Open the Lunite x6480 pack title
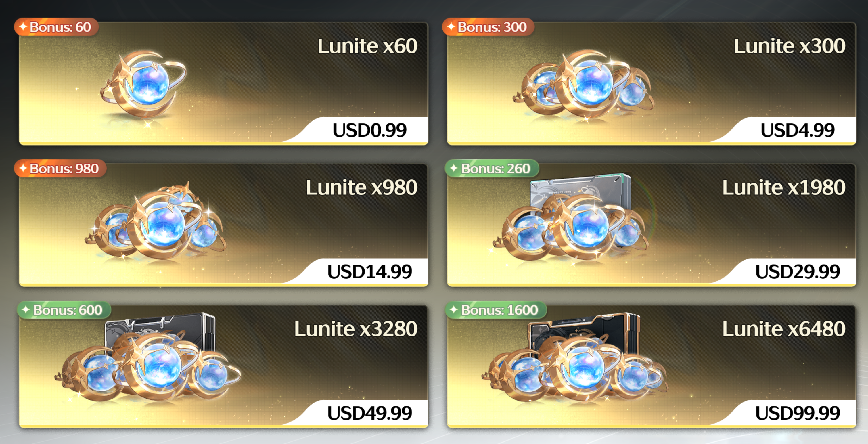Image resolution: width=868 pixels, height=444 pixels. pyautogui.click(x=783, y=329)
